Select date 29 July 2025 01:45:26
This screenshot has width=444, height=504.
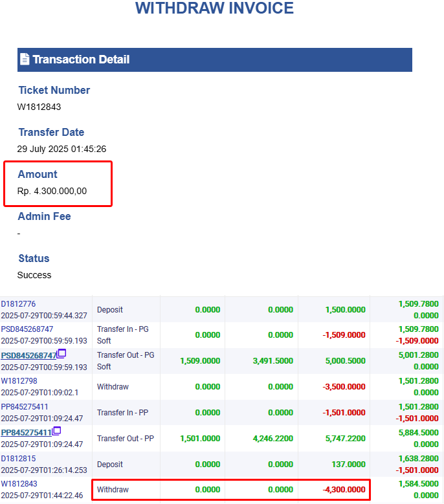click(x=61, y=149)
